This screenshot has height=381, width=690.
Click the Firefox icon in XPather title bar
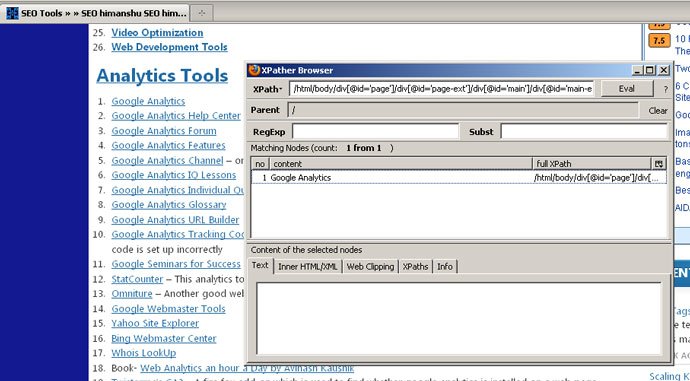click(254, 70)
